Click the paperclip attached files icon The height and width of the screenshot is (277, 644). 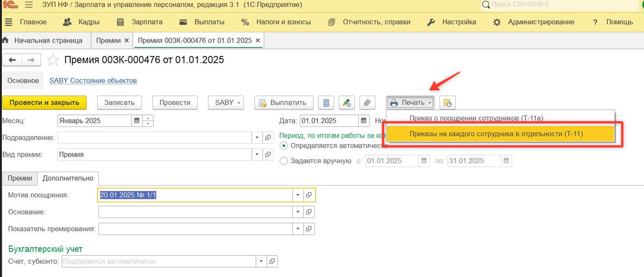[x=367, y=103]
